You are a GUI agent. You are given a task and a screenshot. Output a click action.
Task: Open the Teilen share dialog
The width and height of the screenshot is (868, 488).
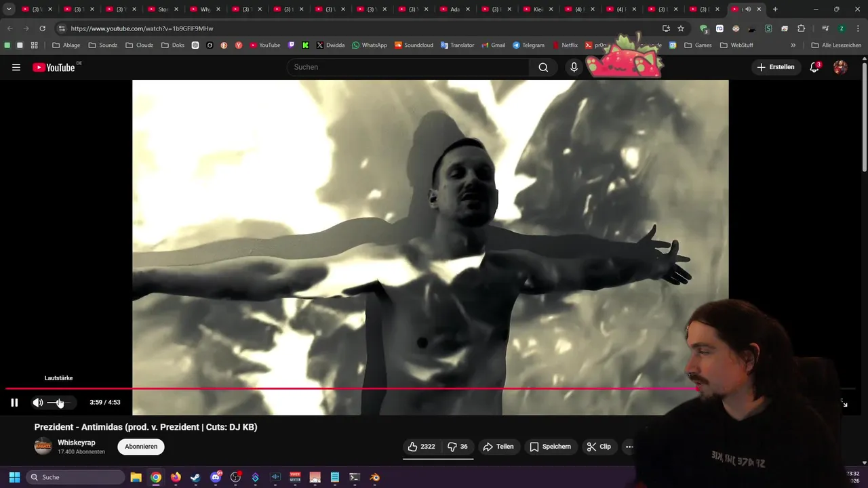coord(498,447)
